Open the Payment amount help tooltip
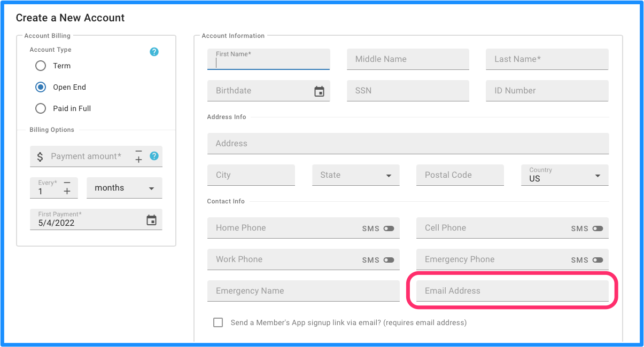 point(154,156)
